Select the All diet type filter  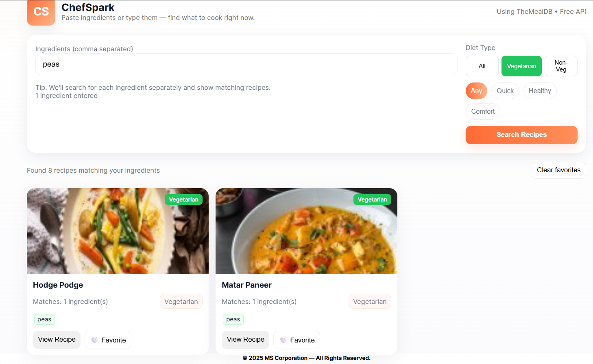coord(482,66)
